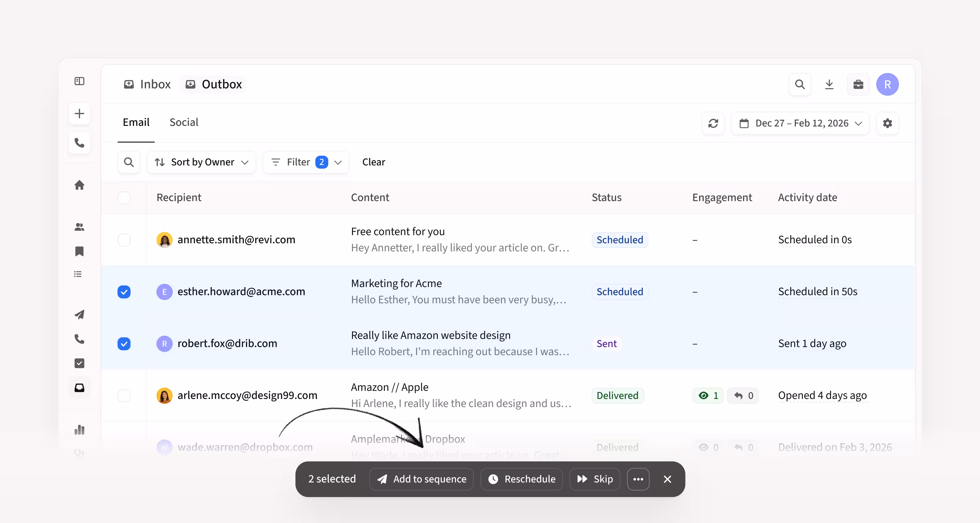Open more actions ellipsis in selection bar

[x=638, y=479]
